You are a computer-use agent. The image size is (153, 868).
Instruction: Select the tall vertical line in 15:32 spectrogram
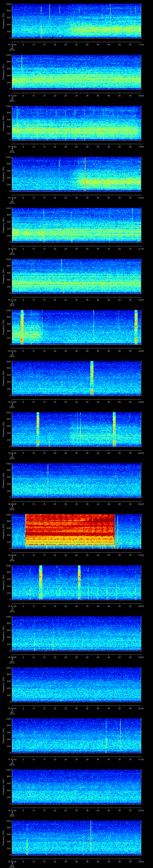[x=91, y=837]
